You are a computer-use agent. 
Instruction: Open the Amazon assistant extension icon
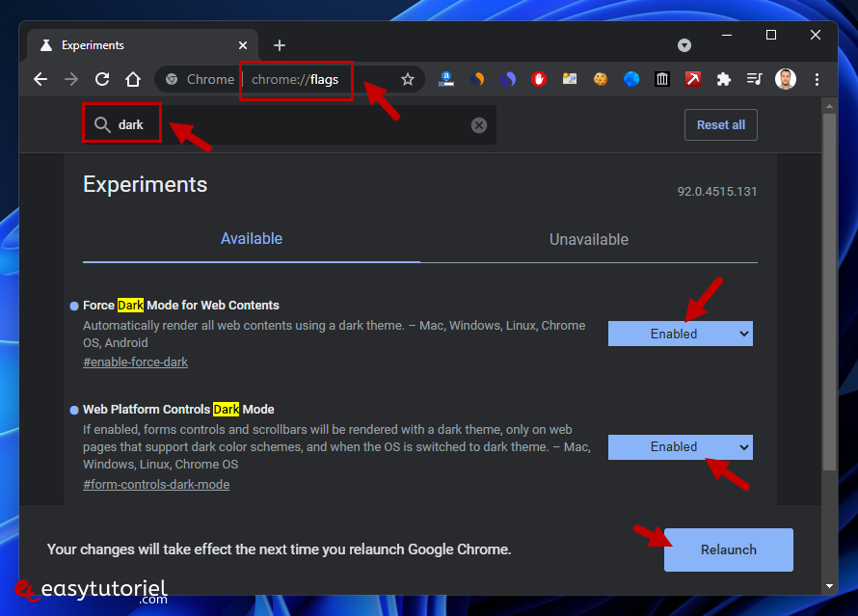(x=446, y=79)
